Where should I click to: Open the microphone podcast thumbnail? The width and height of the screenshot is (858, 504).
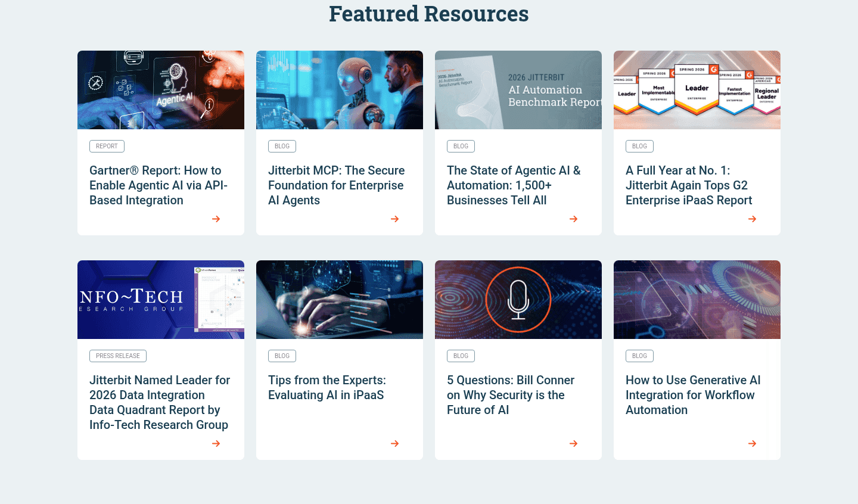click(518, 300)
